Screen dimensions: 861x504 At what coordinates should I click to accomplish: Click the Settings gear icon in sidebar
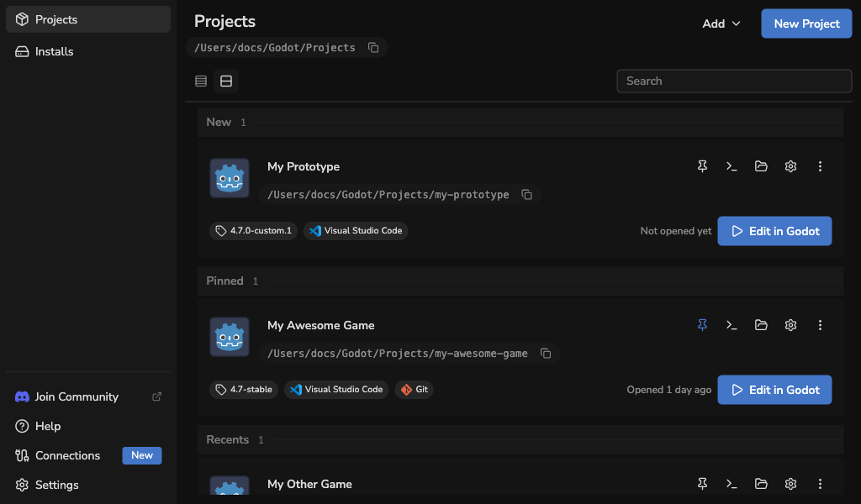[x=22, y=485]
